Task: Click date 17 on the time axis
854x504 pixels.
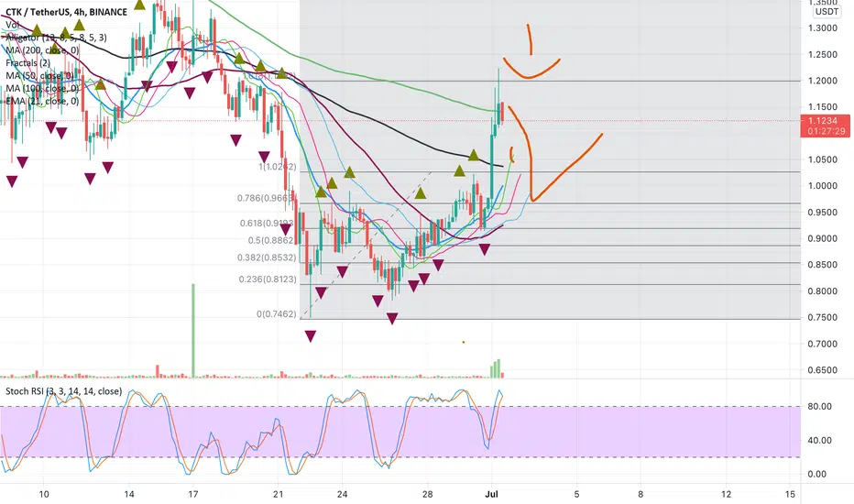Action: [x=192, y=494]
